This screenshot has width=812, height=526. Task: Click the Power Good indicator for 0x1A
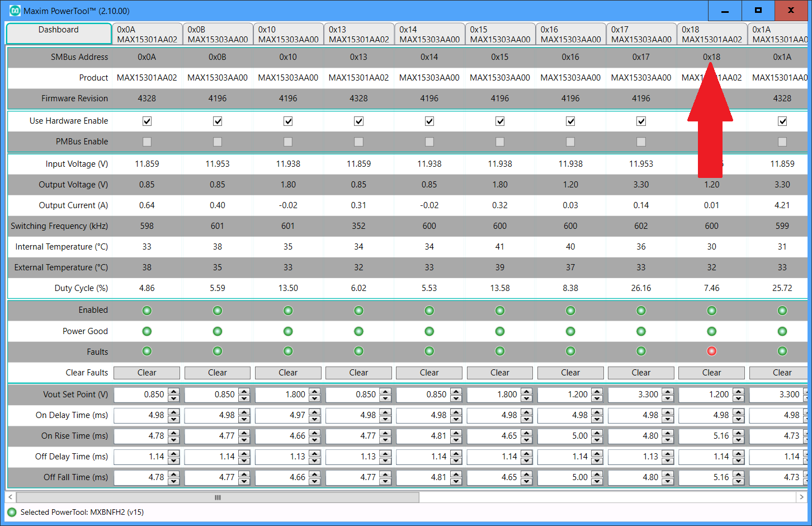coord(782,331)
